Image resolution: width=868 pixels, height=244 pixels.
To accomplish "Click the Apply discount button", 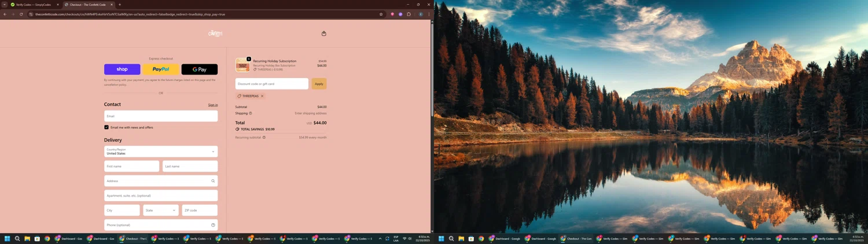I will [319, 84].
